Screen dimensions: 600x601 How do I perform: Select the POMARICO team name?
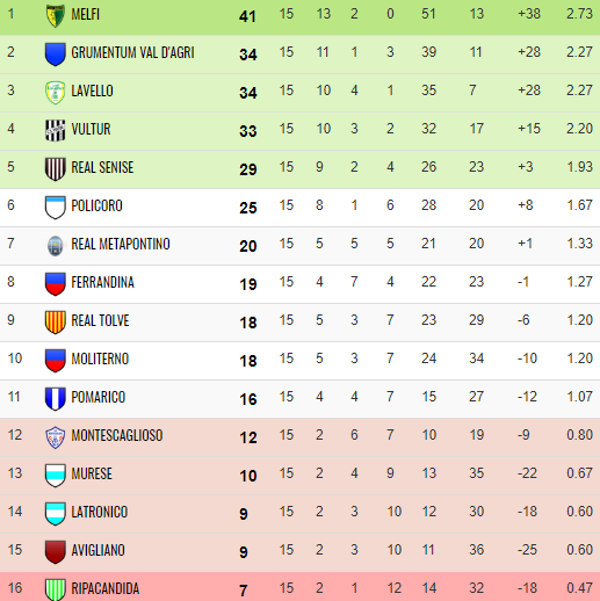(98, 397)
